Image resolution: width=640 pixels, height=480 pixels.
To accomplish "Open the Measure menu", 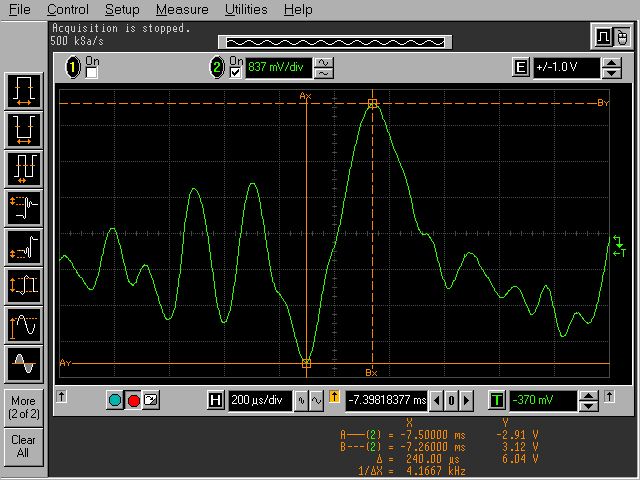I will click(x=182, y=9).
